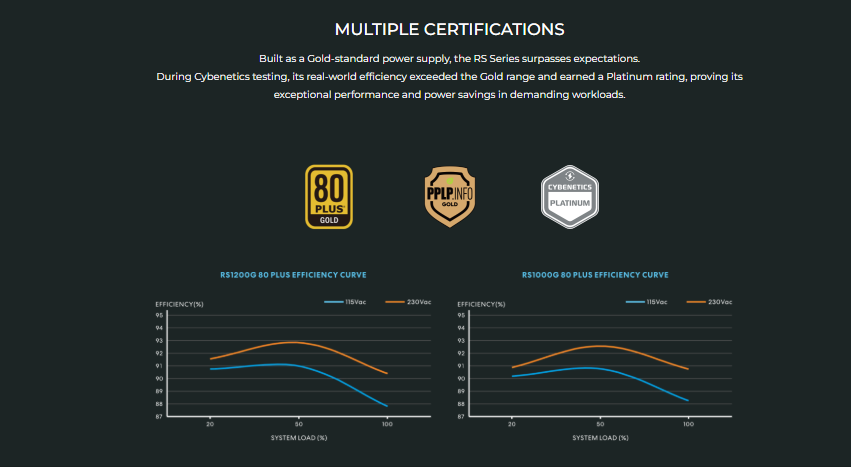This screenshot has width=851, height=467.
Task: Click the RS1200G 80 Plus Efficiency Curve title
Action: pyautogui.click(x=293, y=274)
